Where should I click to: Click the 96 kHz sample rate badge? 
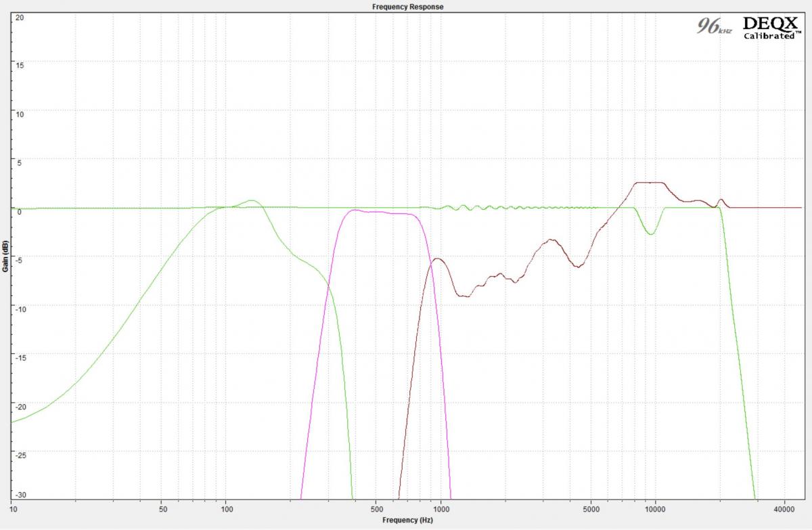715,27
